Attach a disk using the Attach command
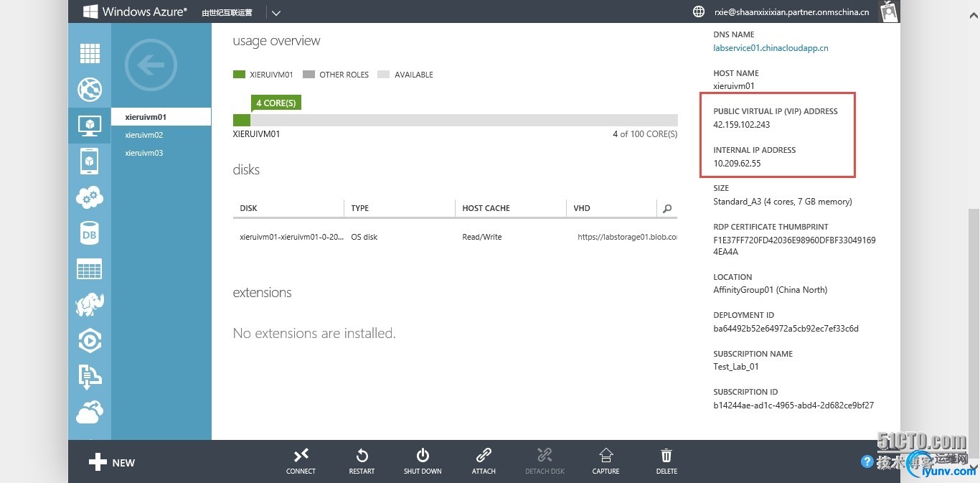Image resolution: width=980 pixels, height=483 pixels. 484,461
